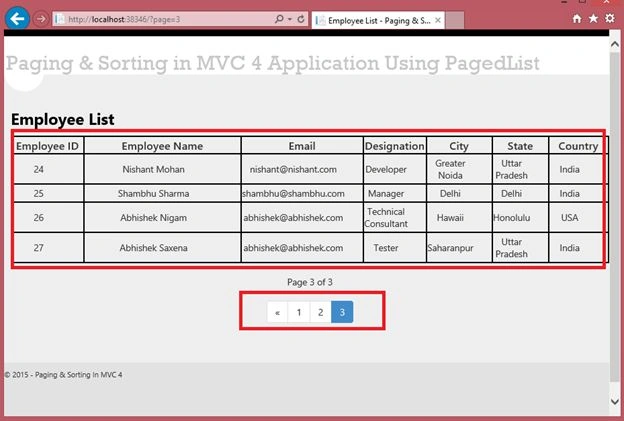624x421 pixels.
Task: Click email shambhu@shambhu.com
Action: tap(293, 193)
